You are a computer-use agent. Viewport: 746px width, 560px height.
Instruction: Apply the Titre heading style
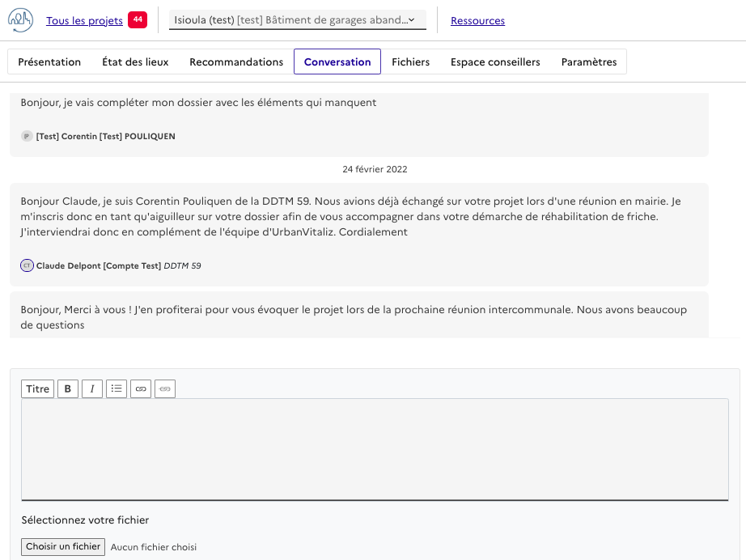tap(37, 389)
